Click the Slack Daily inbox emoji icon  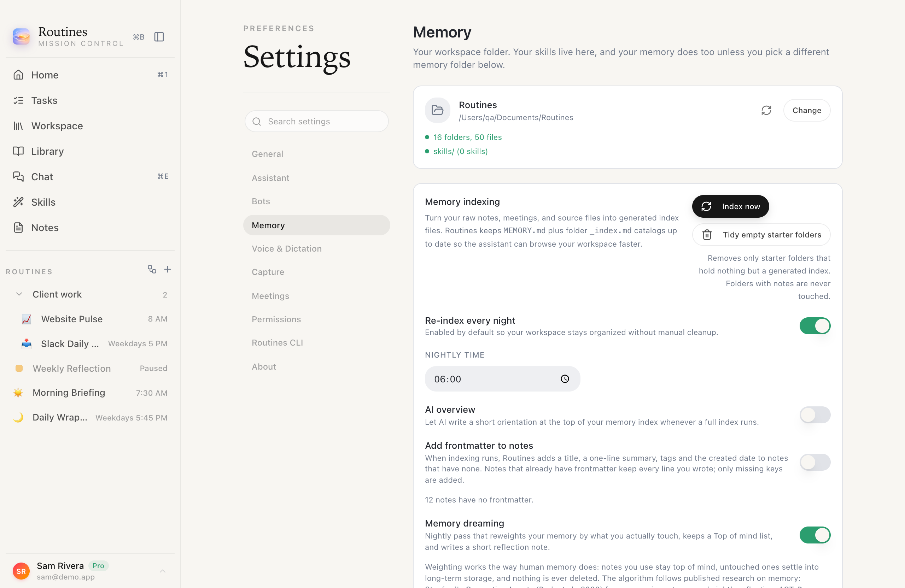[x=27, y=344]
